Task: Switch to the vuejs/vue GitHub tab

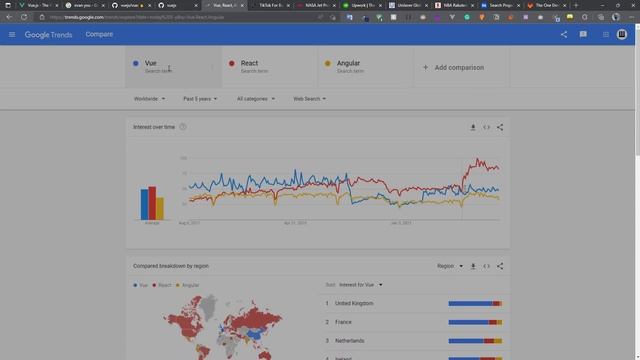Action: [x=131, y=5]
